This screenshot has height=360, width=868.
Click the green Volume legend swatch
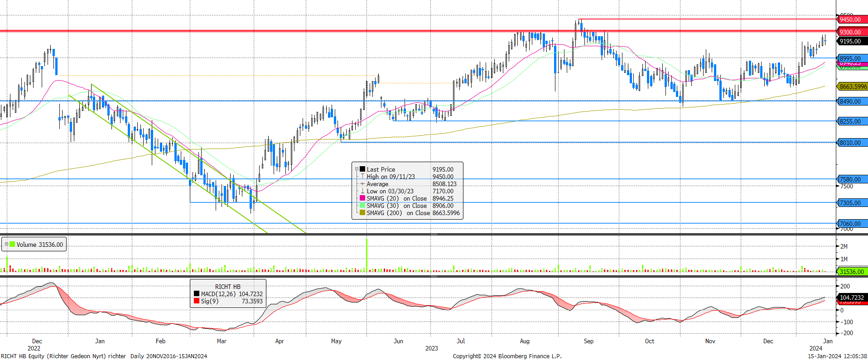pyautogui.click(x=12, y=244)
